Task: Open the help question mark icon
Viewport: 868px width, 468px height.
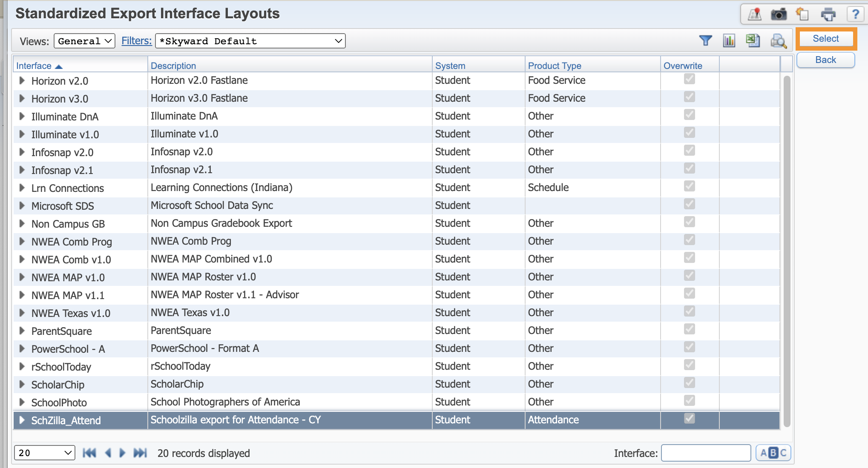Action: [x=855, y=14]
